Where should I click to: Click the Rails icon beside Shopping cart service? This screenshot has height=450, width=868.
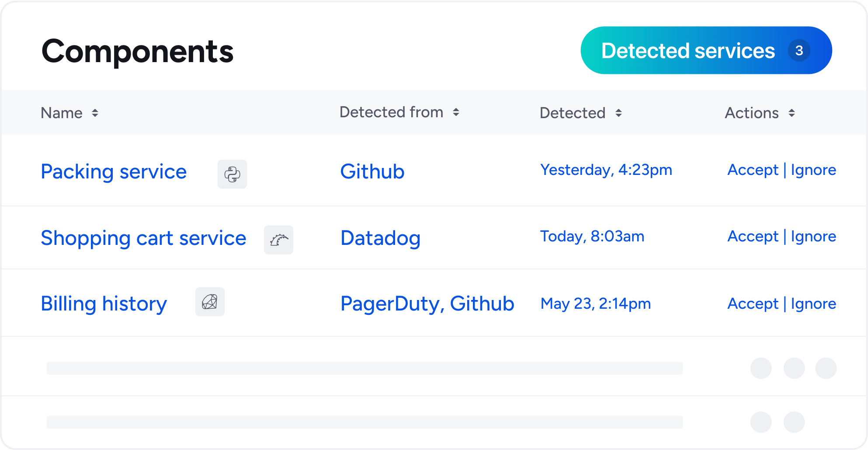[x=278, y=240]
